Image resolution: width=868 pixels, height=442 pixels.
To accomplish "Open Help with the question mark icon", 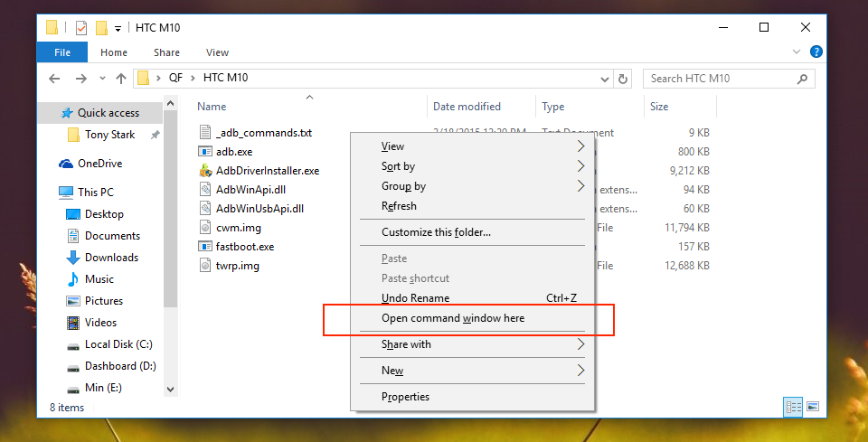I will click(816, 52).
